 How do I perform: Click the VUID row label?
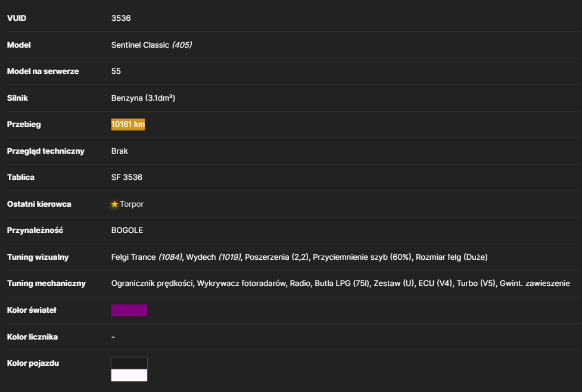[x=17, y=18]
